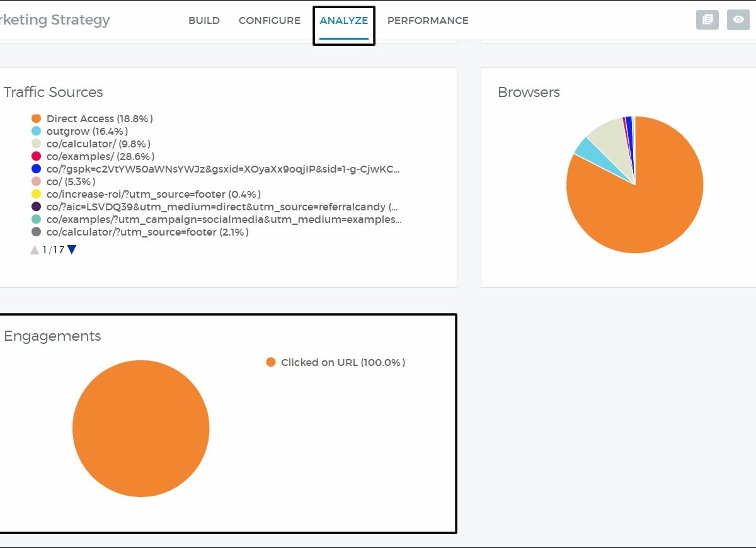Select the ANALYZE tab
The width and height of the screenshot is (756, 548).
343,20
